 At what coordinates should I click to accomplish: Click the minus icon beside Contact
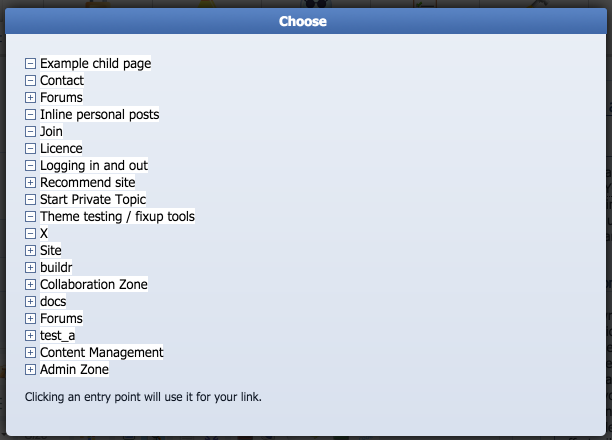click(30, 80)
